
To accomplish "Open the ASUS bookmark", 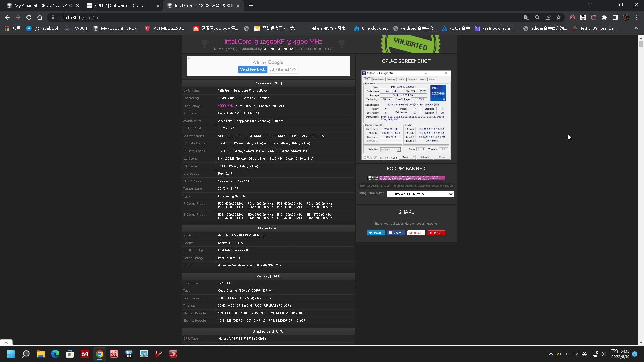I will pos(456,28).
